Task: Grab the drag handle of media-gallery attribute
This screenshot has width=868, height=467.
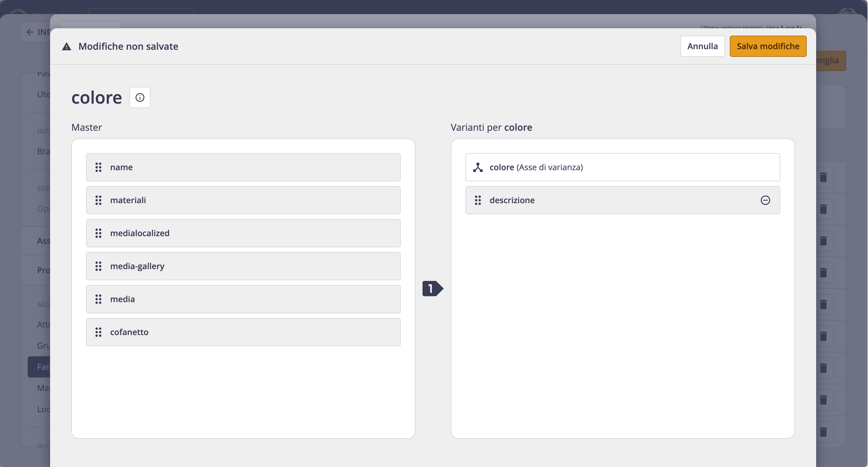Action: pos(98,266)
